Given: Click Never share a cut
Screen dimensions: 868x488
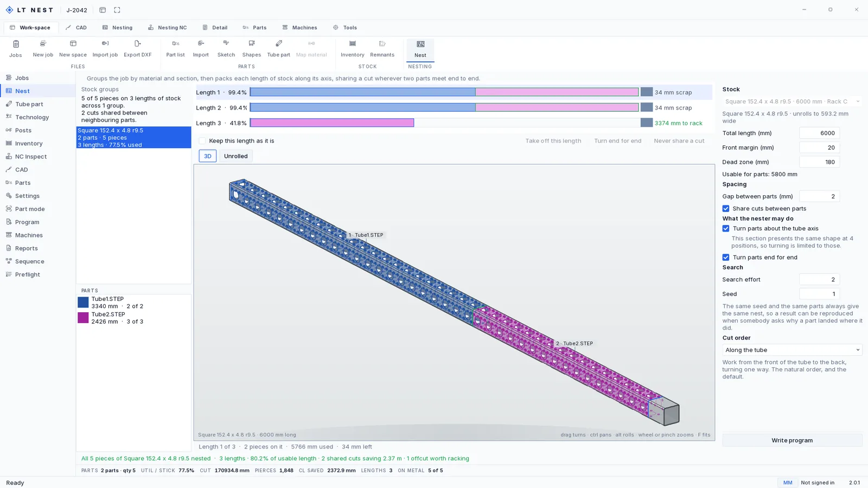Looking at the screenshot, I should click(x=679, y=140).
